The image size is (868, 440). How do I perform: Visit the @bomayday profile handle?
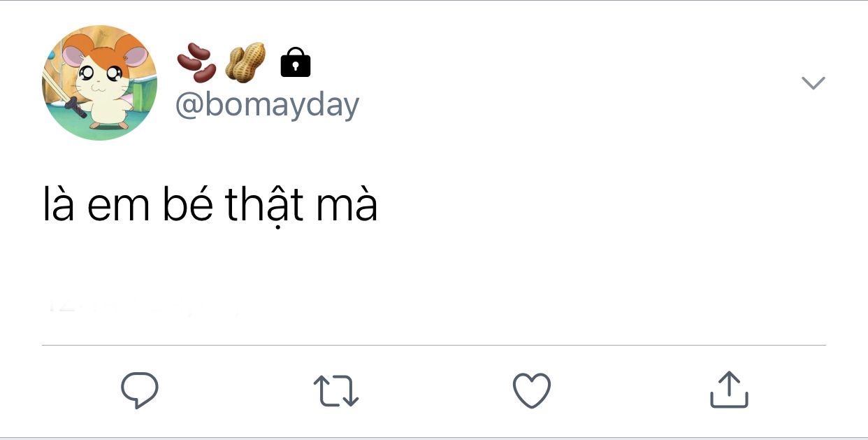point(267,106)
